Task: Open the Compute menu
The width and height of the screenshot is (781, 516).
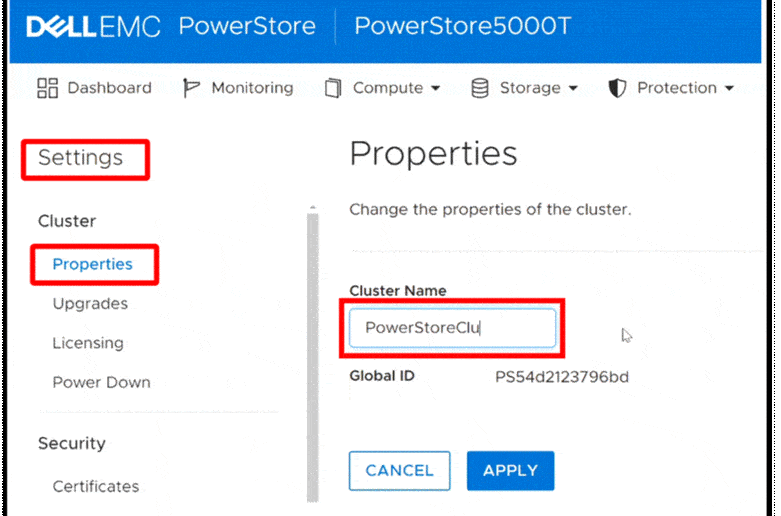Action: click(x=383, y=89)
